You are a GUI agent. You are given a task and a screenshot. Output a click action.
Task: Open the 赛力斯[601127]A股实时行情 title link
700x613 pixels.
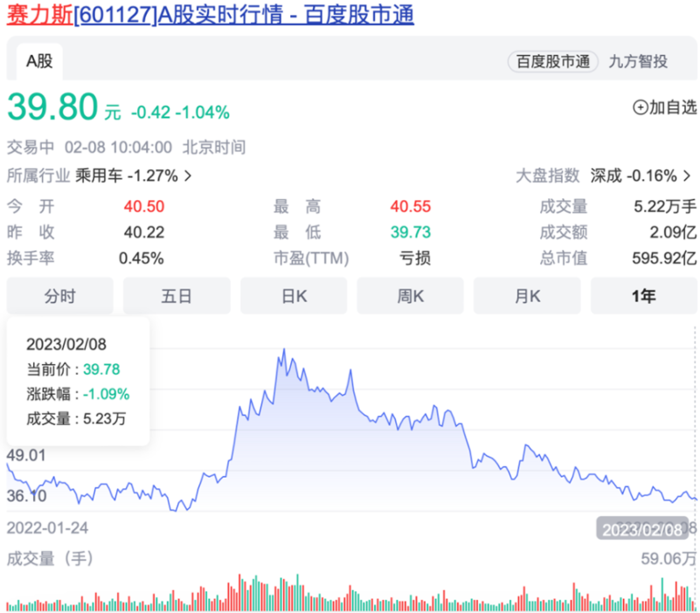pos(211,14)
